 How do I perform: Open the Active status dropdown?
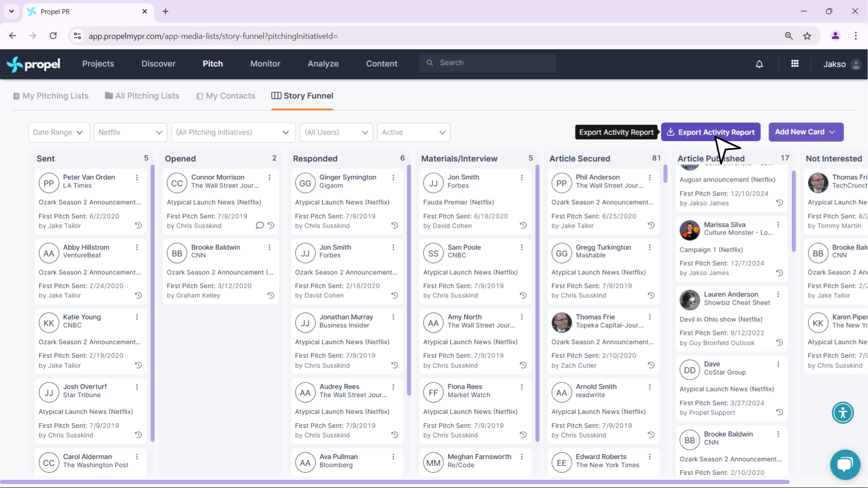pyautogui.click(x=414, y=132)
